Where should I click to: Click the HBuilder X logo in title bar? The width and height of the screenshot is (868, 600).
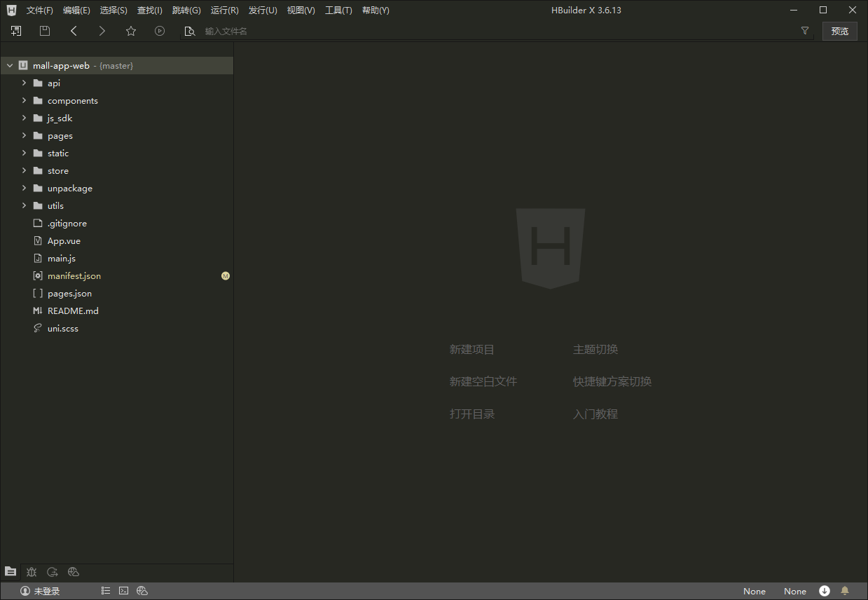[x=11, y=10]
